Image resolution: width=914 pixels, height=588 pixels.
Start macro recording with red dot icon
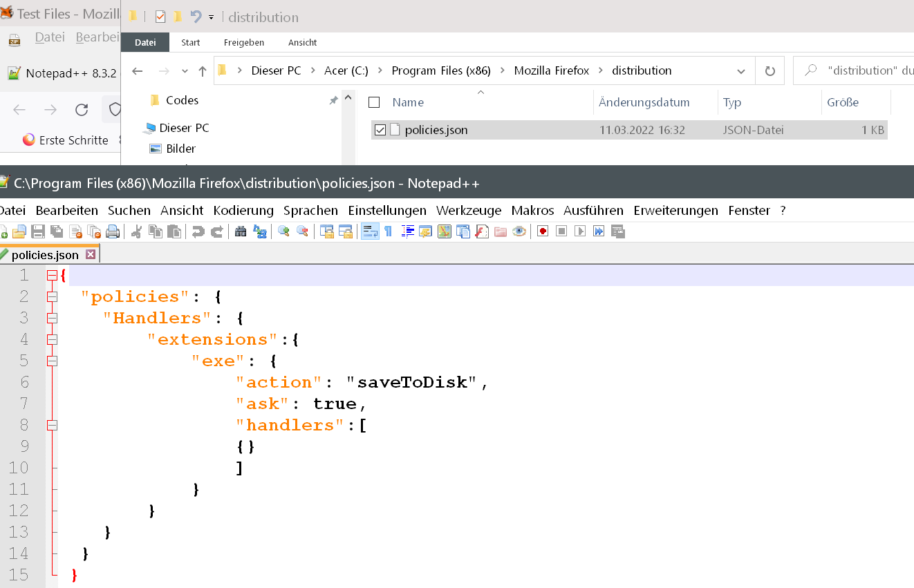tap(543, 231)
